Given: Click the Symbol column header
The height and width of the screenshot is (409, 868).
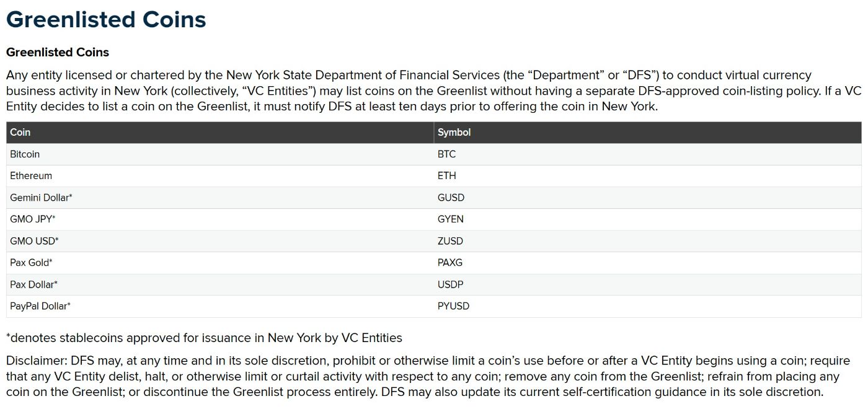Looking at the screenshot, I should click(x=454, y=133).
